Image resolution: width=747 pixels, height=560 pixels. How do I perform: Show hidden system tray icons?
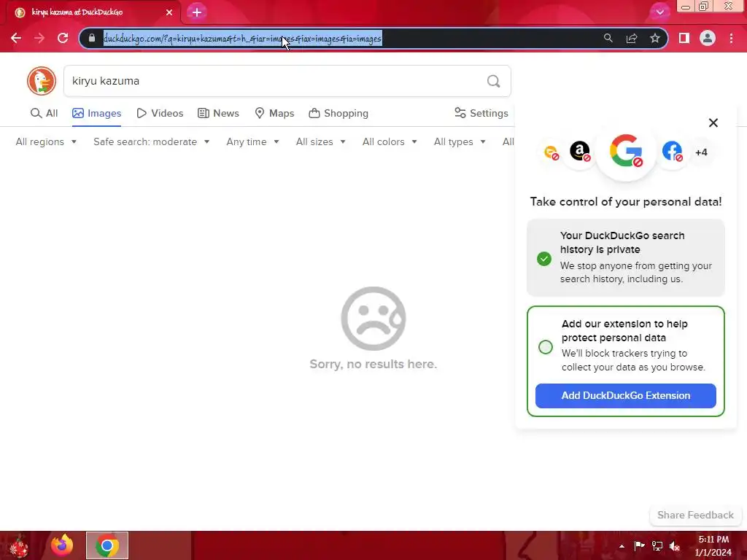622,546
